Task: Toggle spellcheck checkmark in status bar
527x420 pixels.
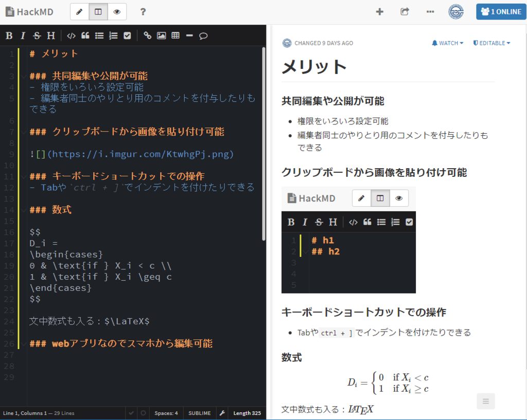Action: 131,413
